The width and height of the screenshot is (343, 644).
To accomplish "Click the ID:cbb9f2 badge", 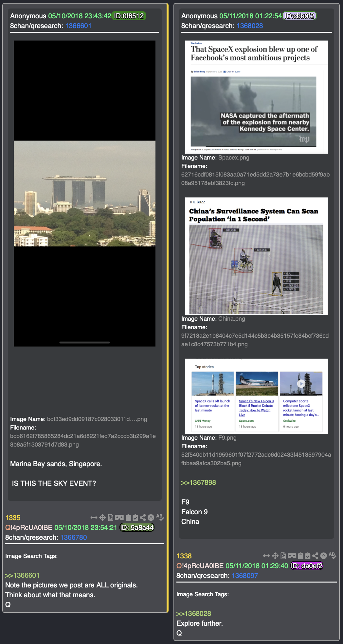I will point(299,16).
